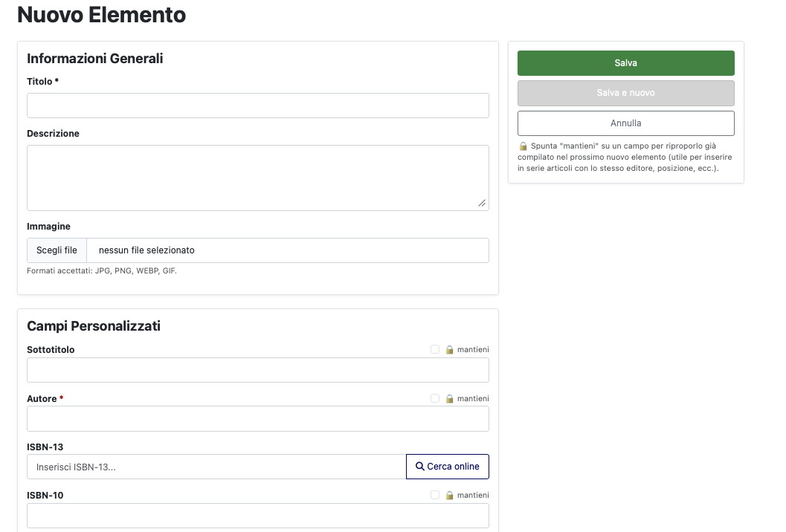Screen dimensions: 786x532
Task: Check the mantieni checkbox for ISBN-10
Action: click(x=434, y=495)
